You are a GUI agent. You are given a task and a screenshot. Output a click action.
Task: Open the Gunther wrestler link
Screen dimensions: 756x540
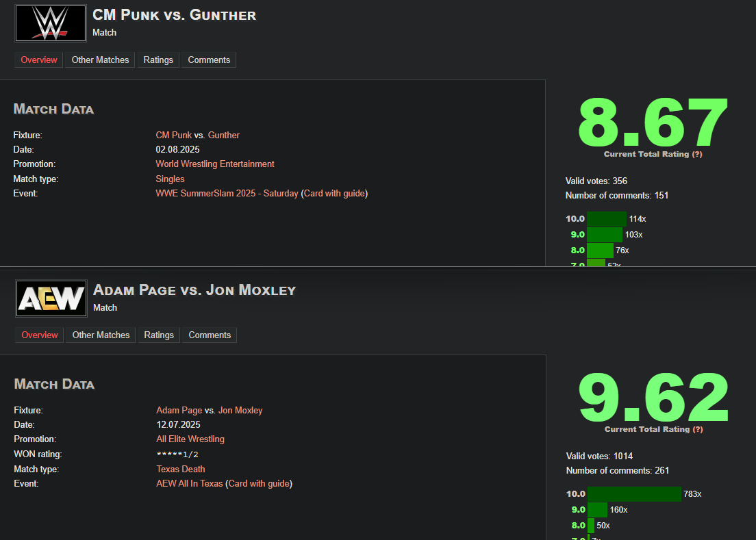tap(224, 136)
